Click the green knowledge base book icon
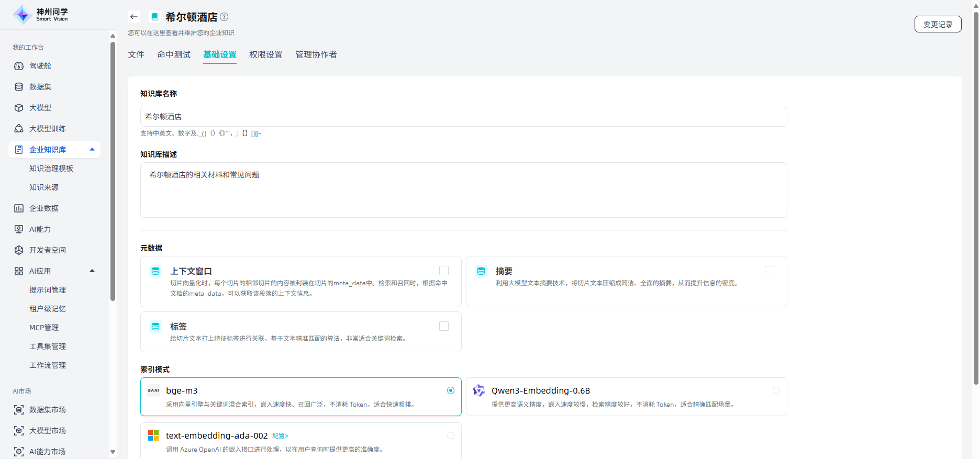Screen dimensions: 980x459 coord(154,17)
